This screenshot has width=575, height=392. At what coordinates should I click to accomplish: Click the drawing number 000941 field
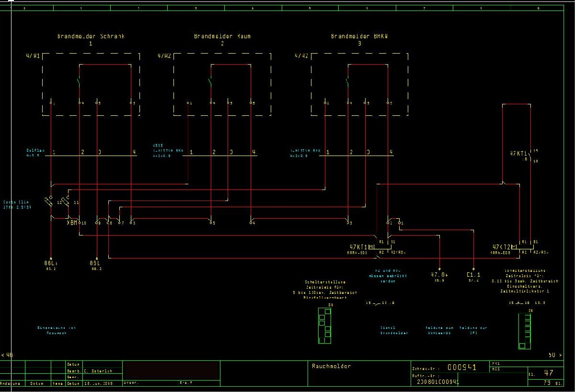(x=461, y=368)
